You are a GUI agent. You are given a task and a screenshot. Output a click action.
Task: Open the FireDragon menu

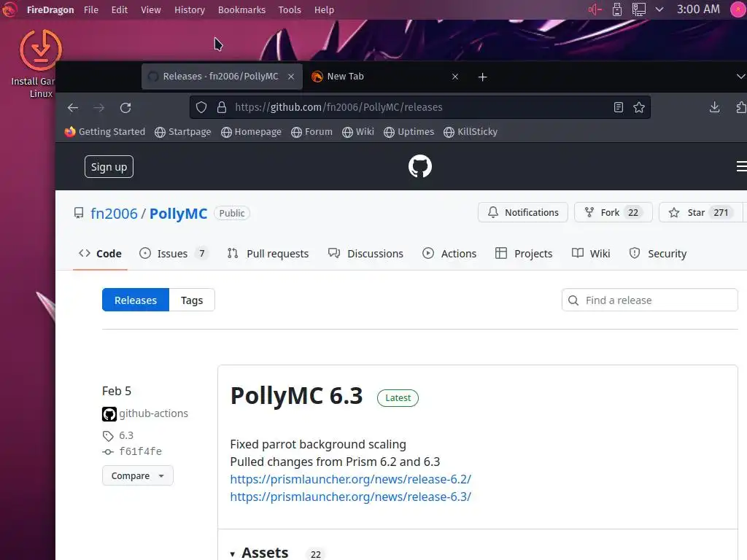[50, 9]
